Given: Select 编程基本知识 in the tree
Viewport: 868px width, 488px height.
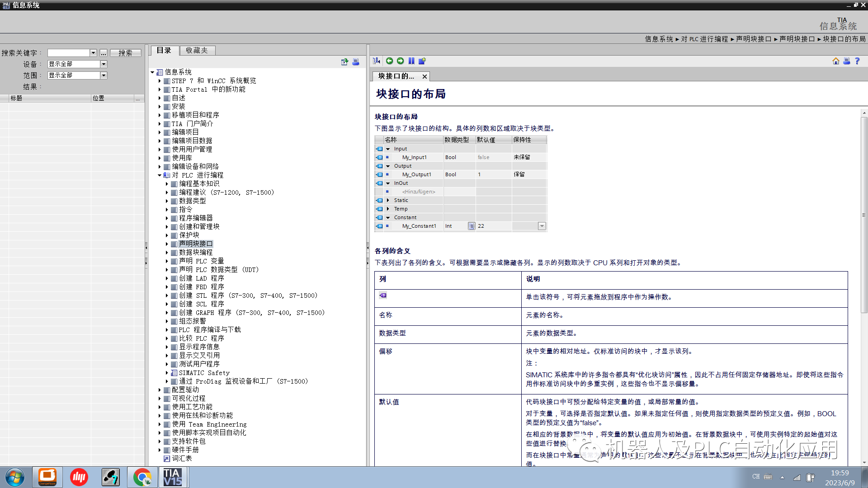Looking at the screenshot, I should (x=199, y=184).
